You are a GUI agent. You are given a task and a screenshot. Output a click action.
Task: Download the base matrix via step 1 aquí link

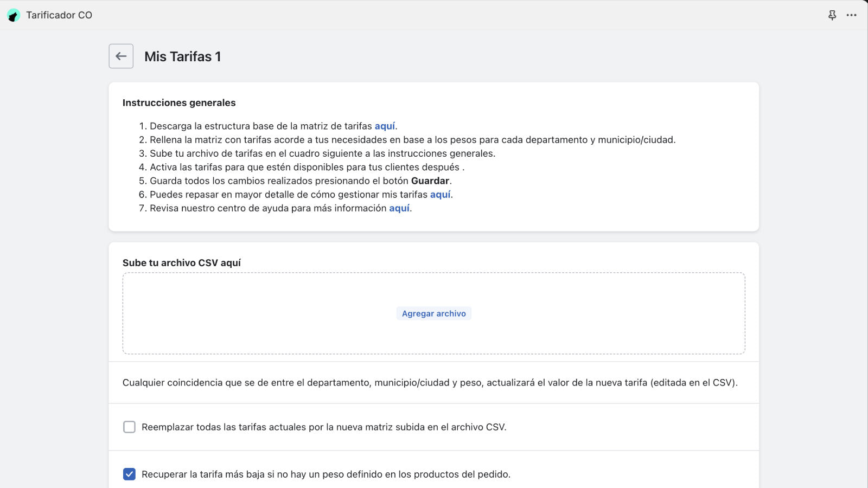(385, 126)
